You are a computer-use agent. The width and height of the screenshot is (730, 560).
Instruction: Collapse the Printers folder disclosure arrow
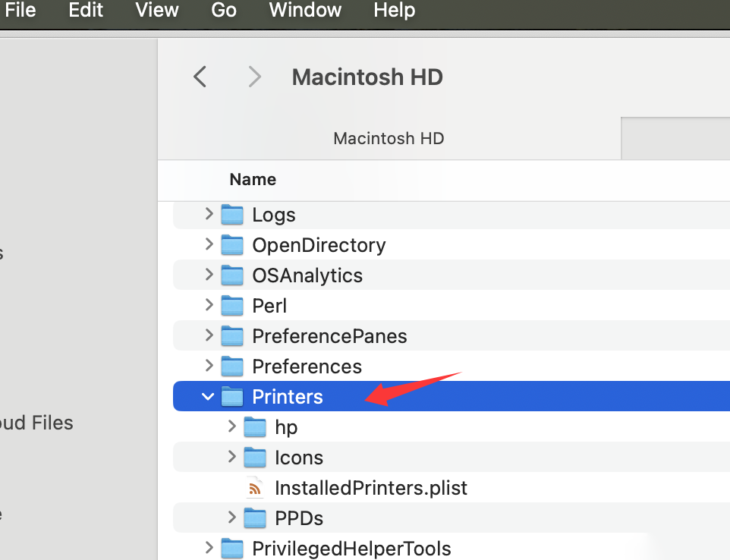[x=208, y=397]
